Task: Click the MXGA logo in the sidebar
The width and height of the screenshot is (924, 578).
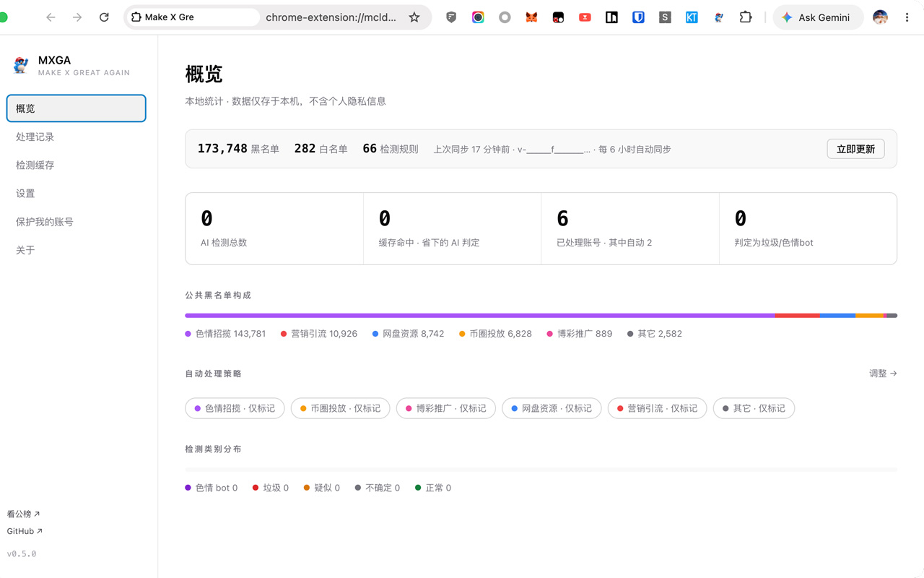Action: 21,65
